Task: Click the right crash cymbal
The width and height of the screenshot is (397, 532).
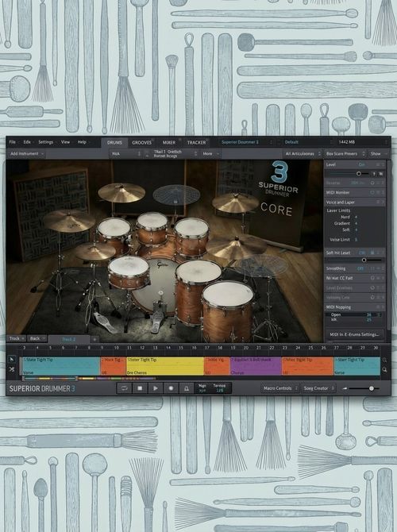Action: 235,203
